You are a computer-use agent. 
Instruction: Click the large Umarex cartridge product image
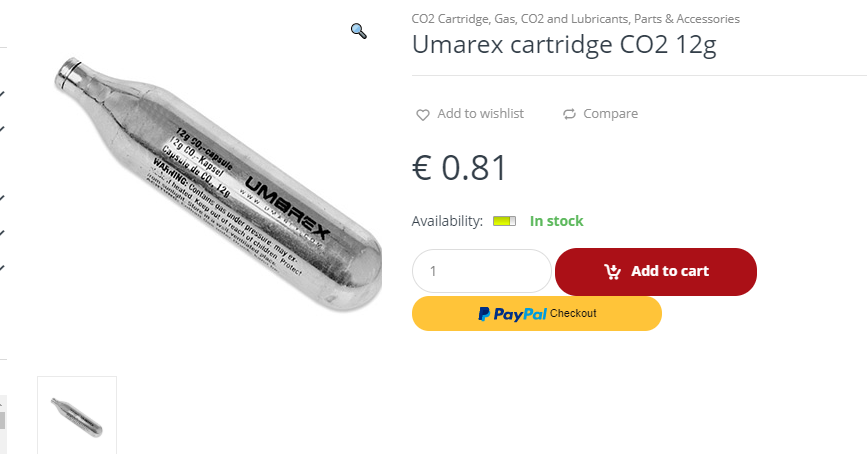click(218, 184)
